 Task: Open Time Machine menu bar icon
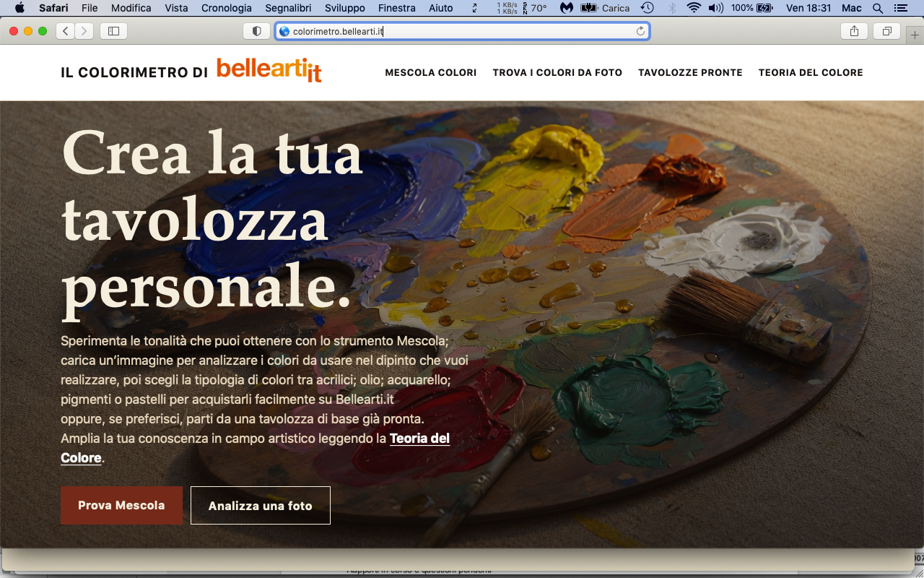tap(648, 8)
